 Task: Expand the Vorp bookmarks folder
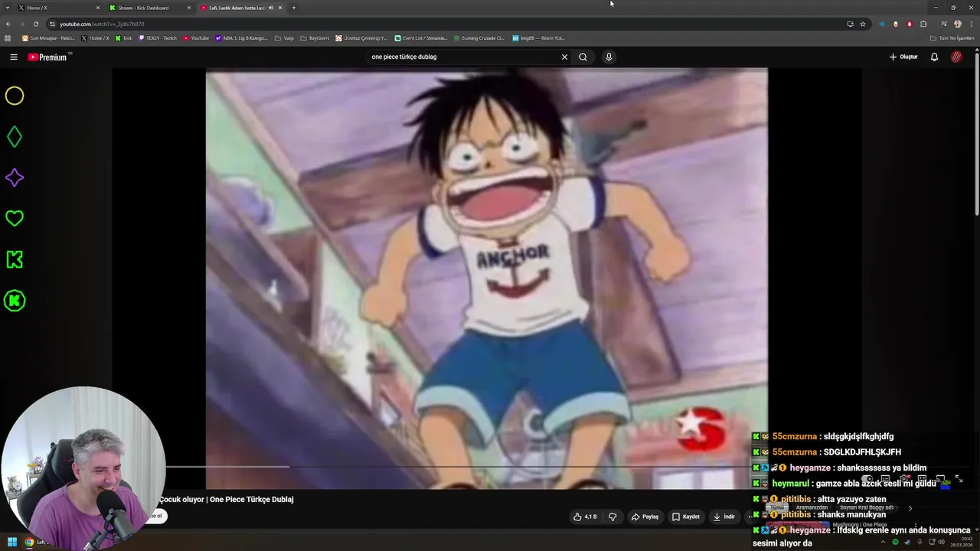(x=284, y=37)
